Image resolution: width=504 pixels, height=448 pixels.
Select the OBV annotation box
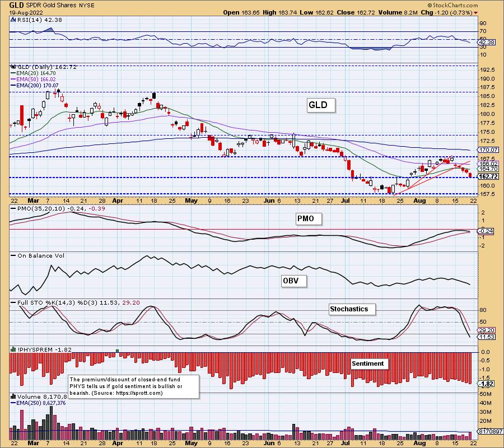coord(294,281)
